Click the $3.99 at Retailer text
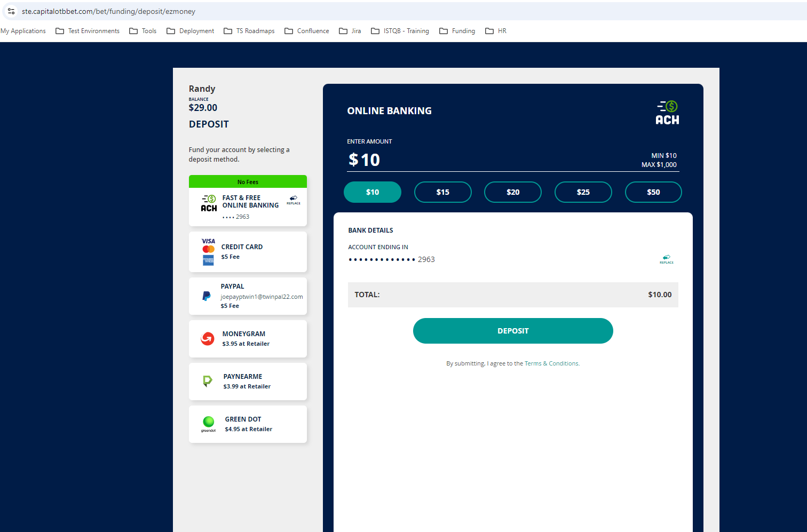The width and height of the screenshot is (807, 532). pyautogui.click(x=247, y=386)
